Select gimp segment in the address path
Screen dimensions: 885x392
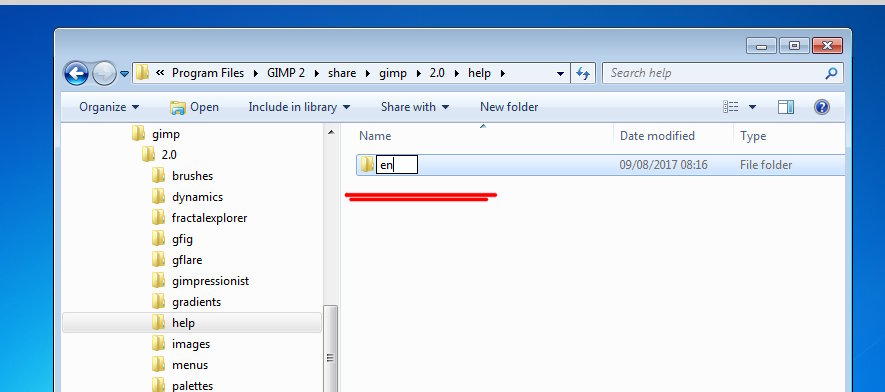(393, 73)
